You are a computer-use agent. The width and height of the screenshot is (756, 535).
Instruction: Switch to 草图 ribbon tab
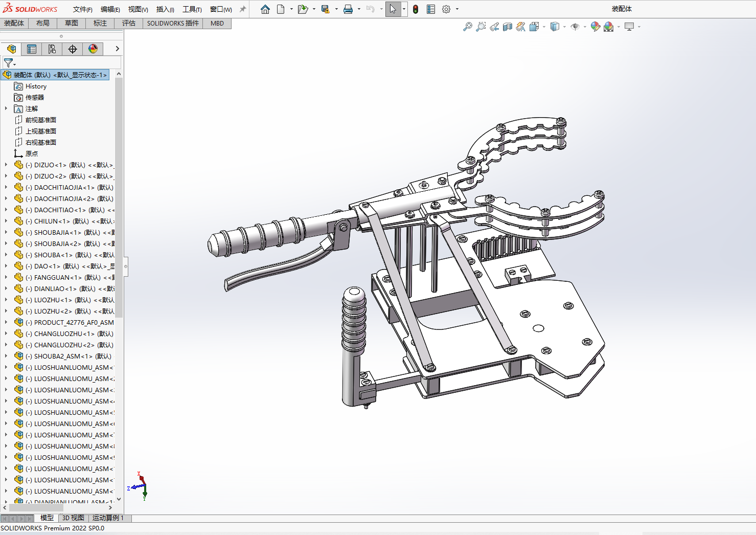(x=72, y=24)
